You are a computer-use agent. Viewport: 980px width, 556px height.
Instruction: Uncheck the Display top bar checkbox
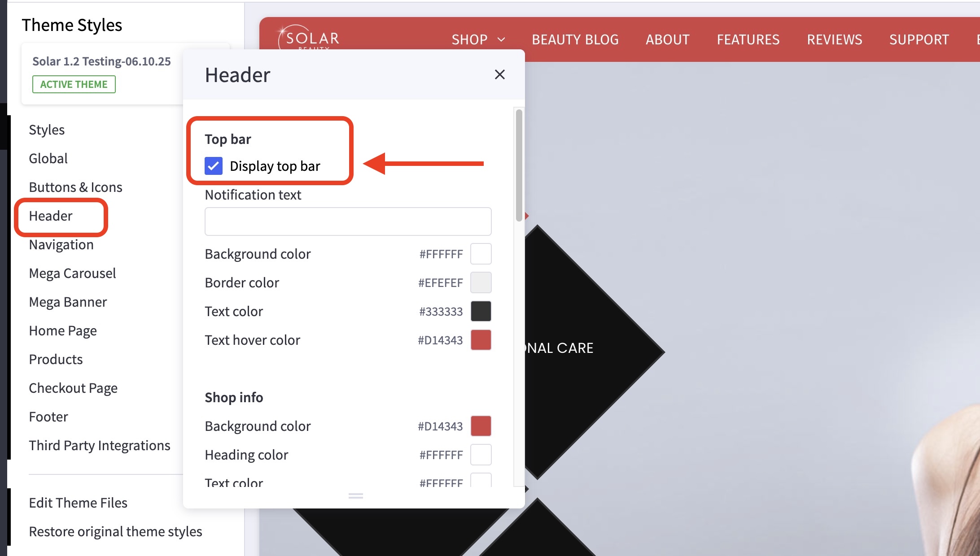coord(214,166)
